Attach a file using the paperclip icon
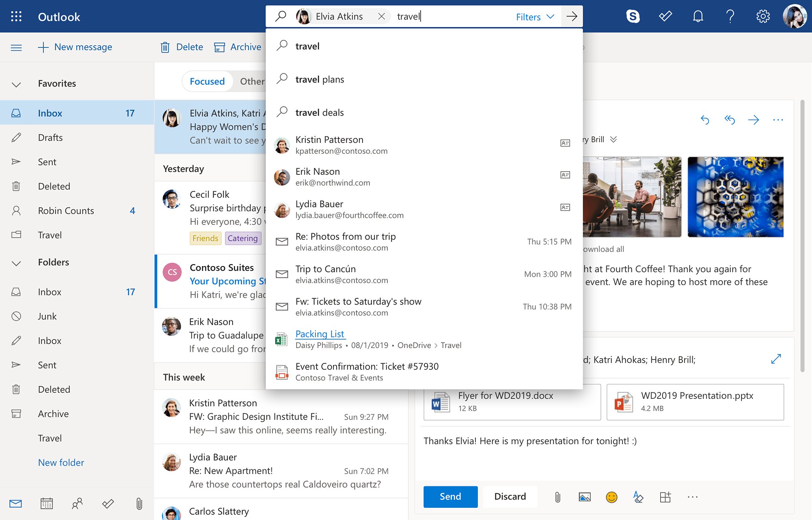The height and width of the screenshot is (520, 812). tap(557, 497)
